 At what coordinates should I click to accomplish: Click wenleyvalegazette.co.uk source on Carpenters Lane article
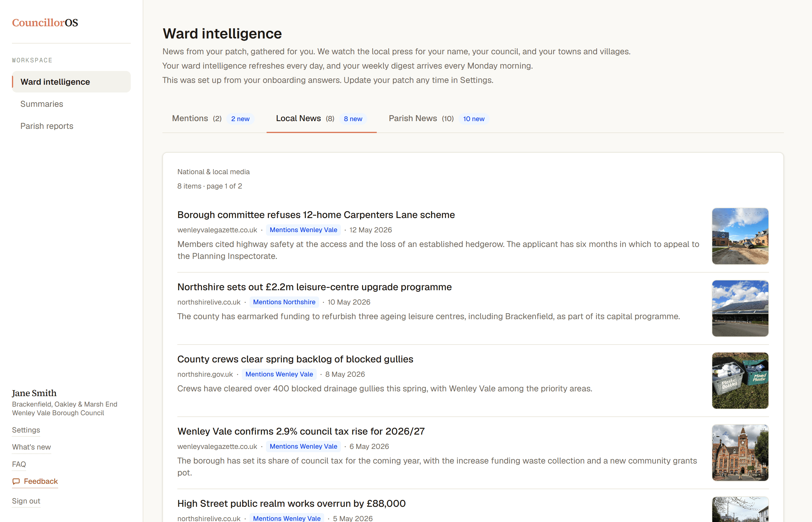pyautogui.click(x=217, y=230)
